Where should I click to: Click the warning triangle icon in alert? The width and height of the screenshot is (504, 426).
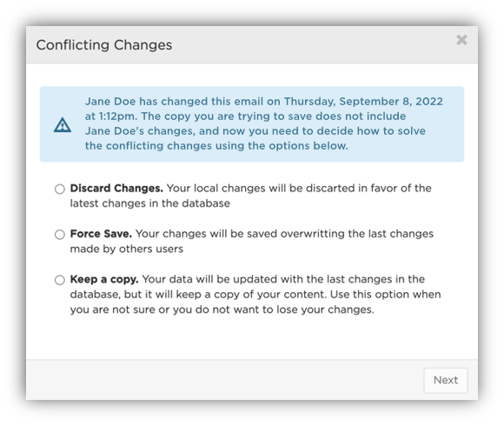[63, 125]
